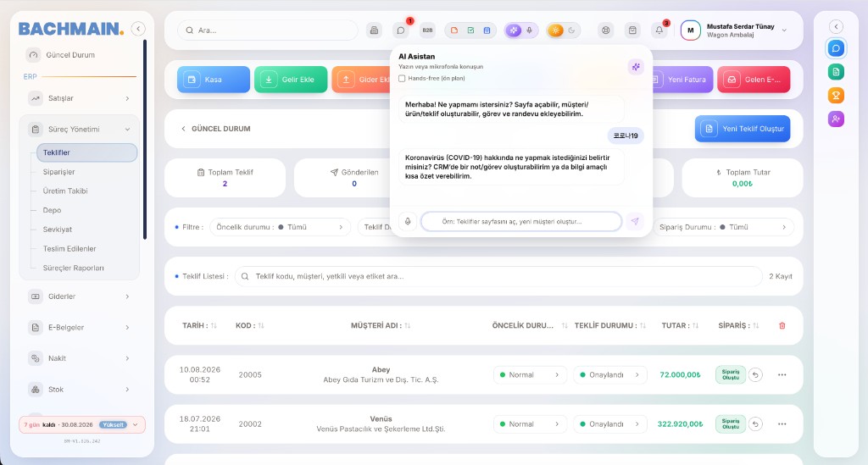Click the left sidebar vertical scrollbar

click(145, 140)
